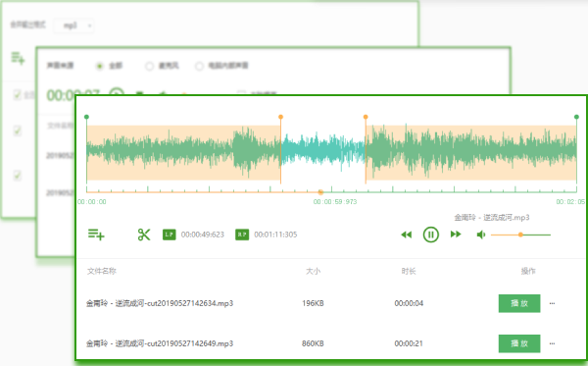Click the orange playhead on the timeline

pos(320,192)
